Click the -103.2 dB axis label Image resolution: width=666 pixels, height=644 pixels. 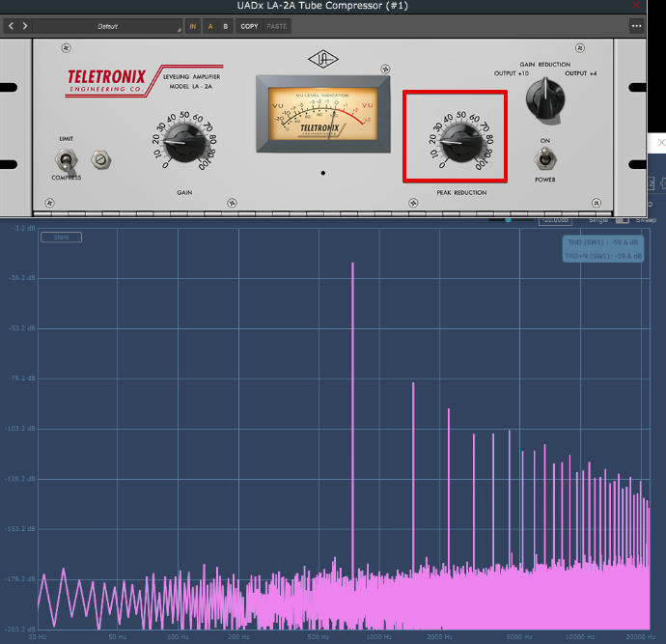20,428
